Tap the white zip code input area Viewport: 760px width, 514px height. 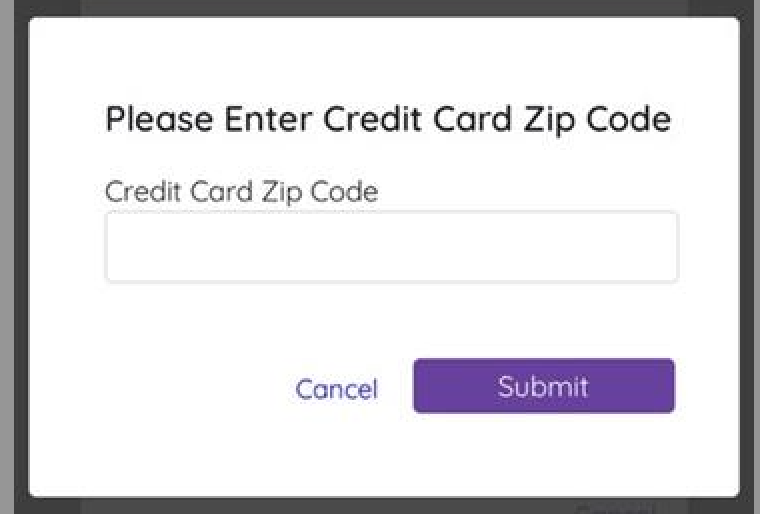point(391,247)
